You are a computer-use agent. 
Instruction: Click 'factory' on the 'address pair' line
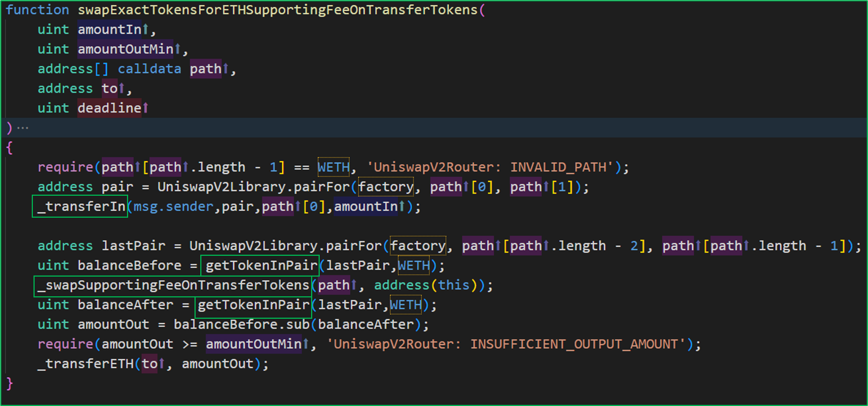pyautogui.click(x=386, y=187)
